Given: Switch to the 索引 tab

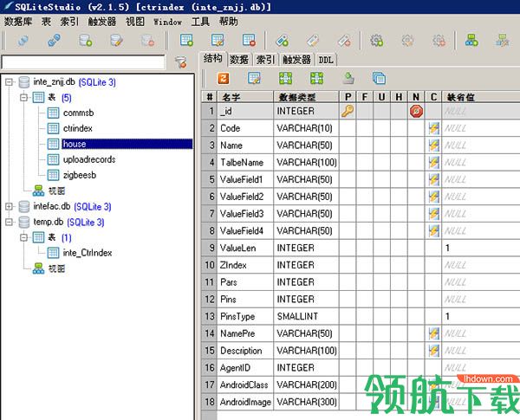Looking at the screenshot, I should (266, 60).
